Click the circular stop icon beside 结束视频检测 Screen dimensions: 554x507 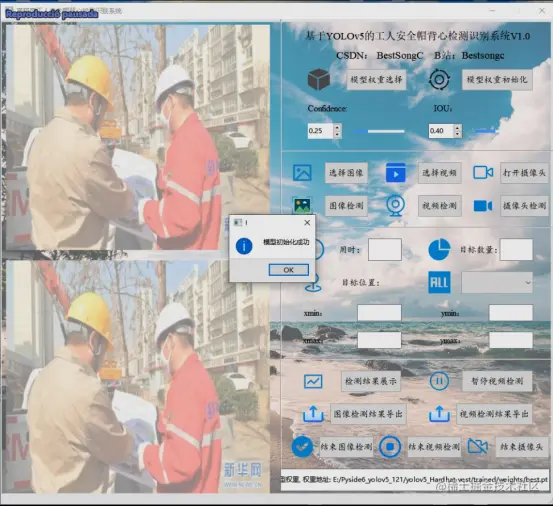coord(390,447)
